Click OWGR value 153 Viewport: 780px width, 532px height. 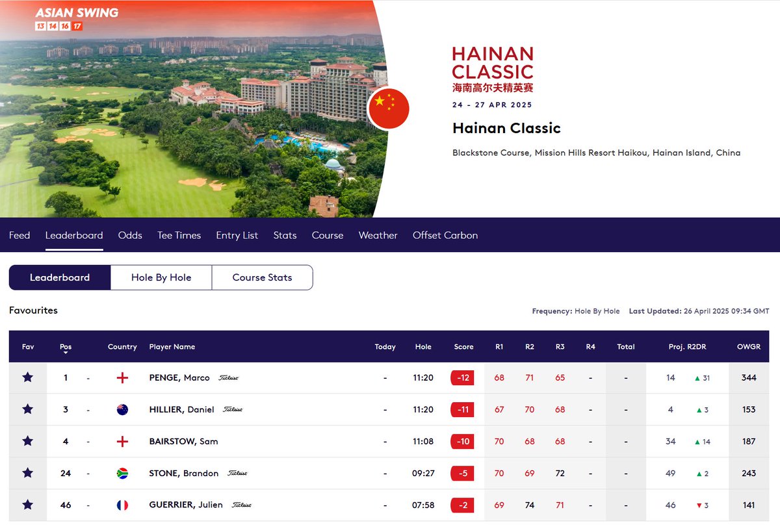pos(749,409)
